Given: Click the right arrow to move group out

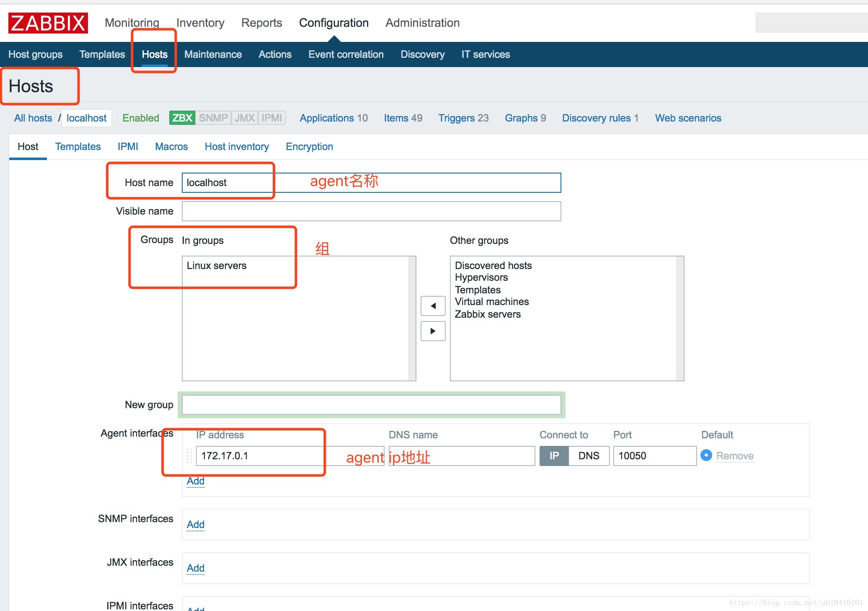Looking at the screenshot, I should point(433,331).
